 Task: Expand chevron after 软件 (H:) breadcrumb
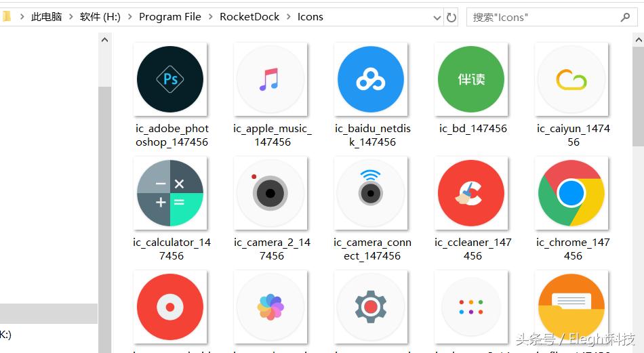coord(129,17)
